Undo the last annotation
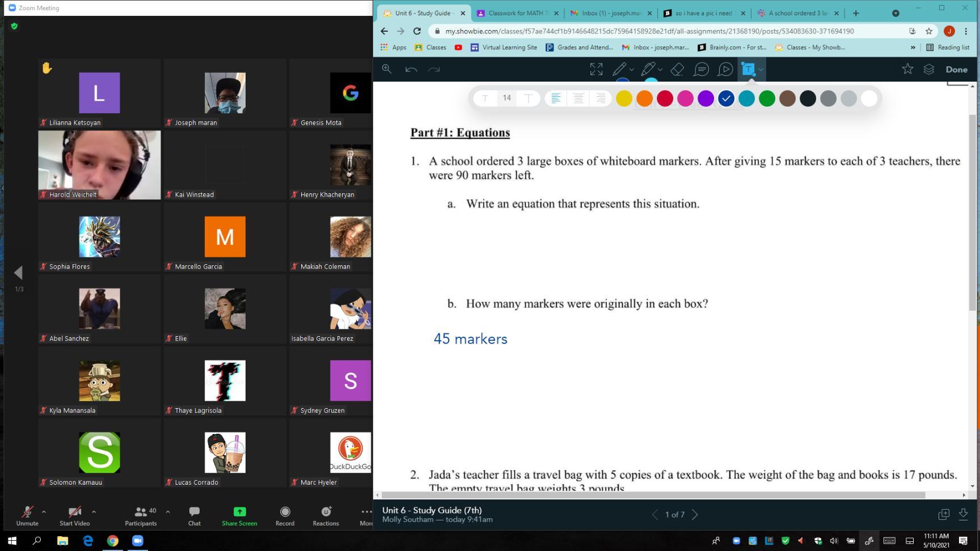The height and width of the screenshot is (551, 980). click(x=411, y=69)
